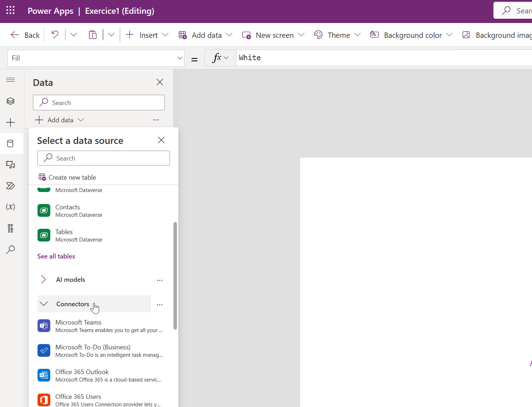Open the Advanced tools icon in sidebar

pyautogui.click(x=11, y=228)
